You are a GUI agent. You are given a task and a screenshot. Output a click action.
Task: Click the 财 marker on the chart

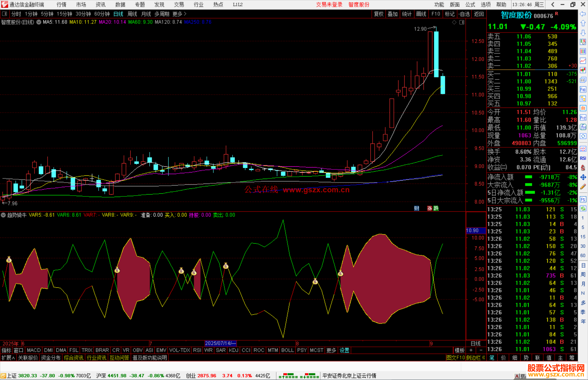point(416,208)
